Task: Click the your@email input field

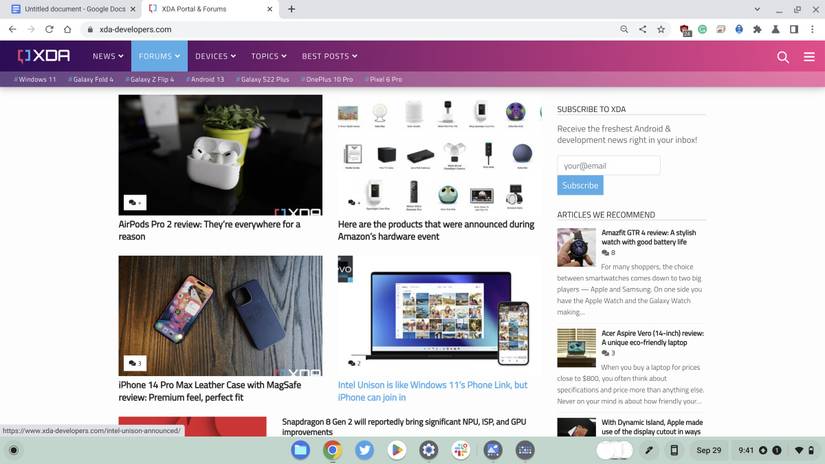Action: point(608,166)
